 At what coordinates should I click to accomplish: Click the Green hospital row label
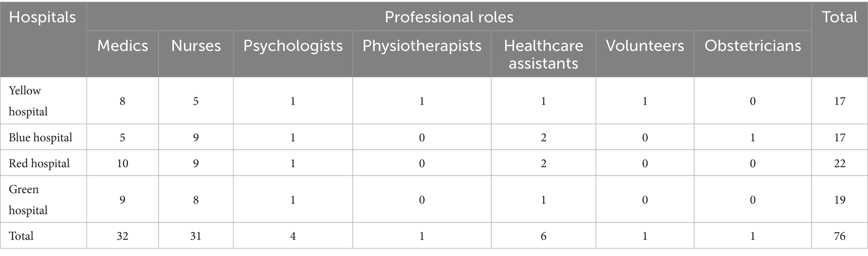point(28,200)
